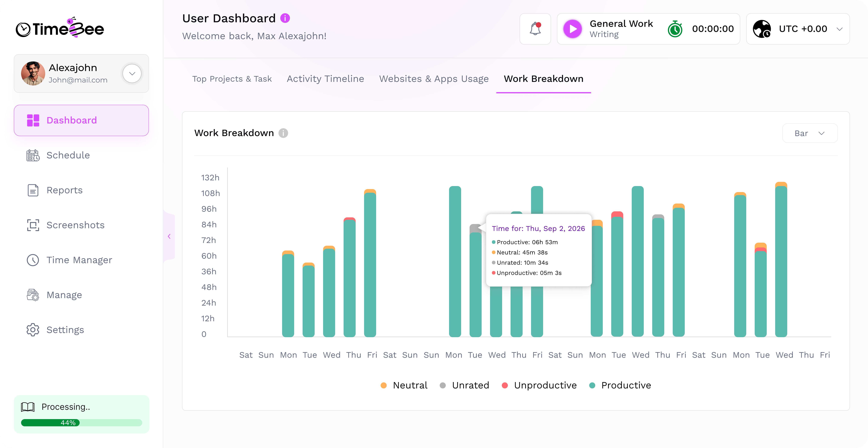Click the Welcome back, Max Alexajohn! text
Viewport: 868px width, 448px height.
254,36
